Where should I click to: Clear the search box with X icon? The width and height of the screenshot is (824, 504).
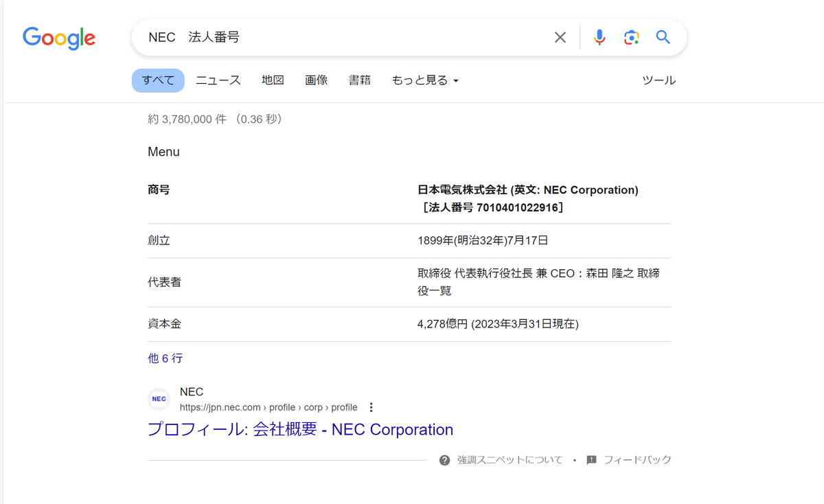pyautogui.click(x=560, y=37)
